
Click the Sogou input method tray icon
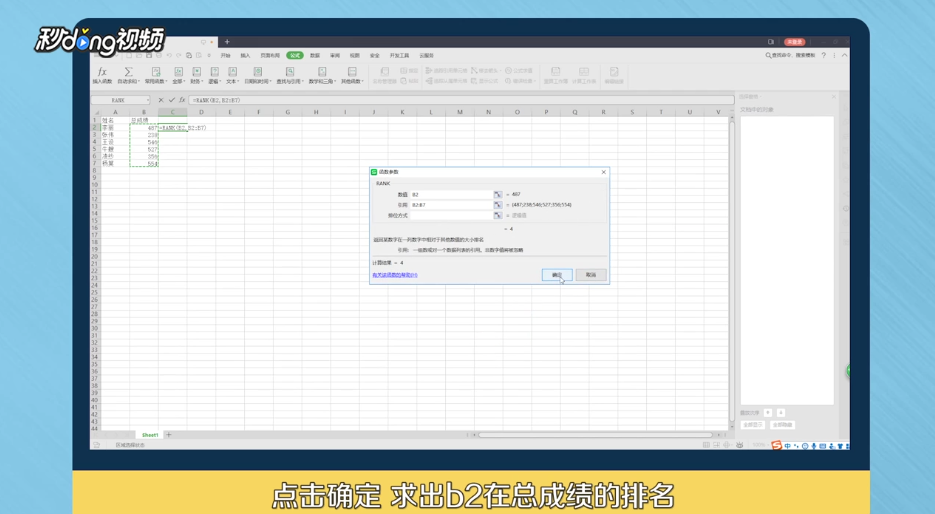(x=776, y=445)
